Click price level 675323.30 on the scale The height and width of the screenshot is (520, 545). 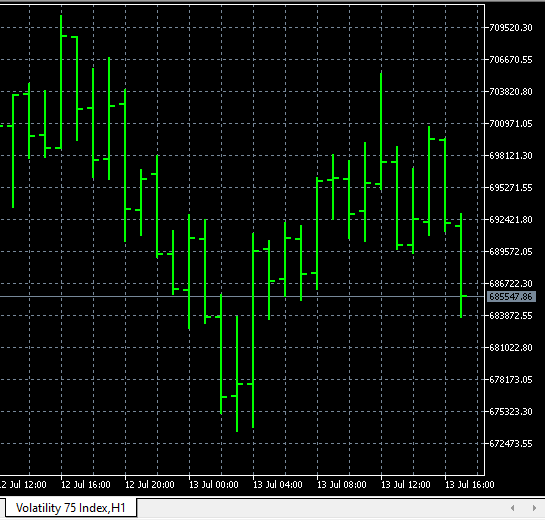pos(511,412)
